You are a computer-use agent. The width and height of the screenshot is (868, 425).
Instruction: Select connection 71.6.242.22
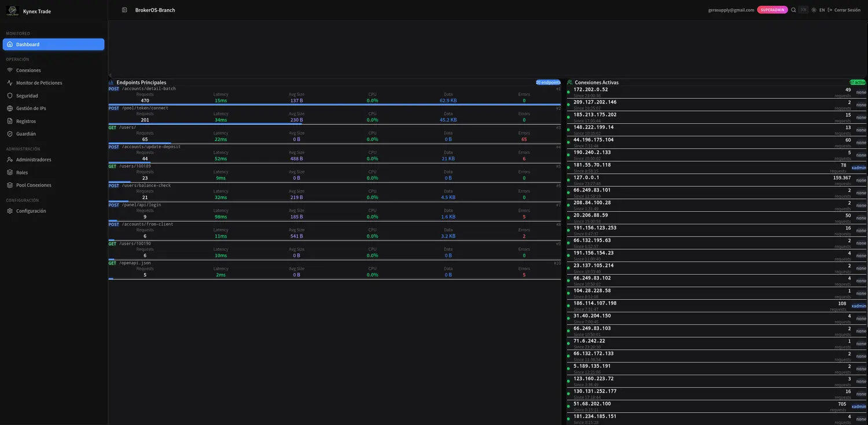click(716, 343)
